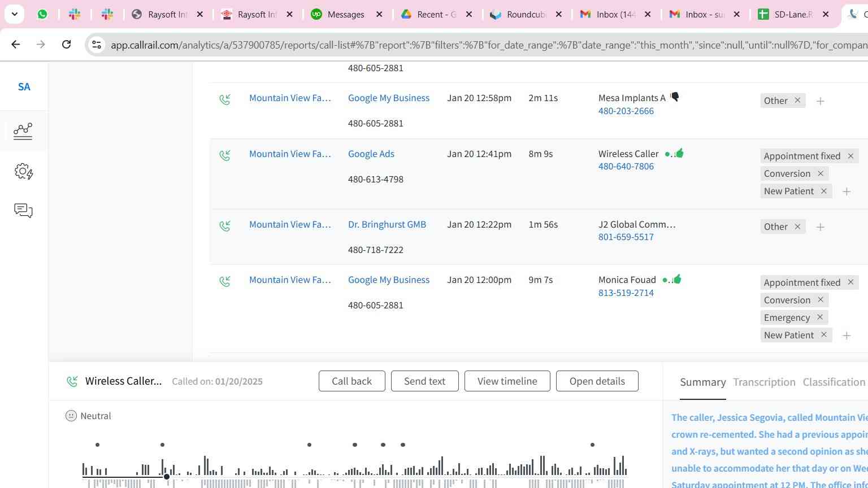The image size is (868, 488).
Task: Add a tag to the Mesa Implants A call
Action: click(x=821, y=101)
